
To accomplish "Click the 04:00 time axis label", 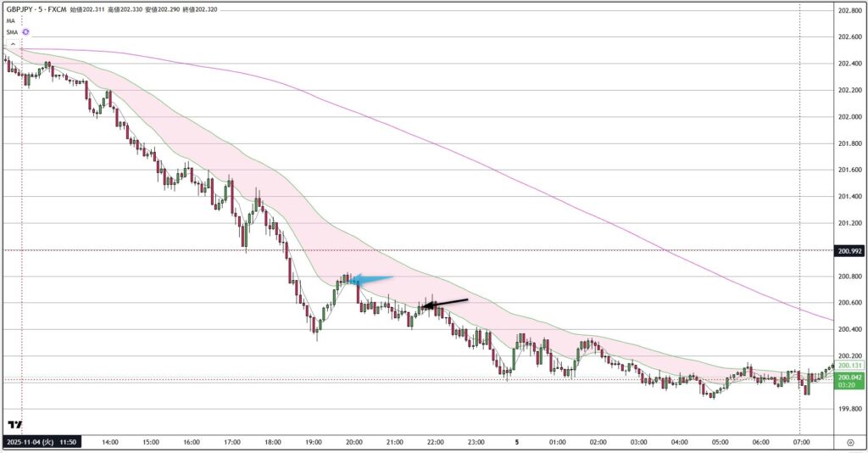I will pos(680,442).
